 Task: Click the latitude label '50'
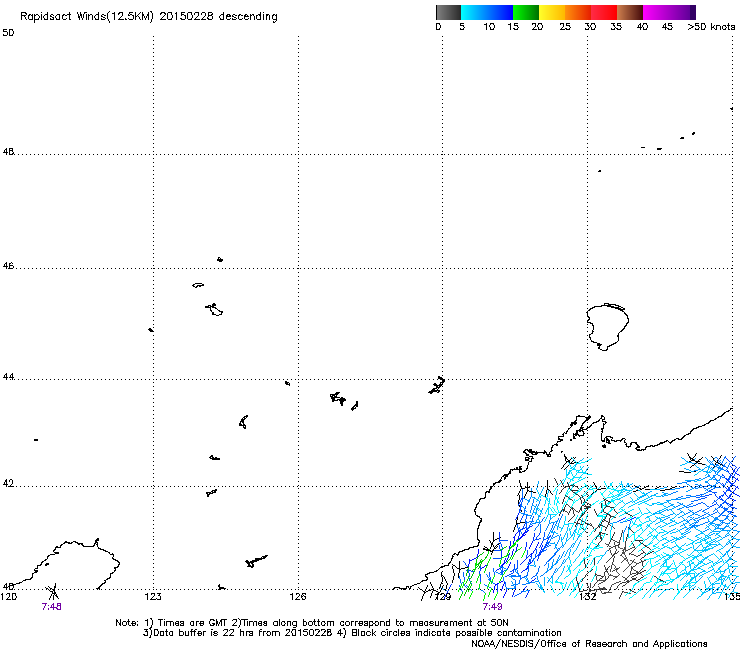[x=8, y=33]
